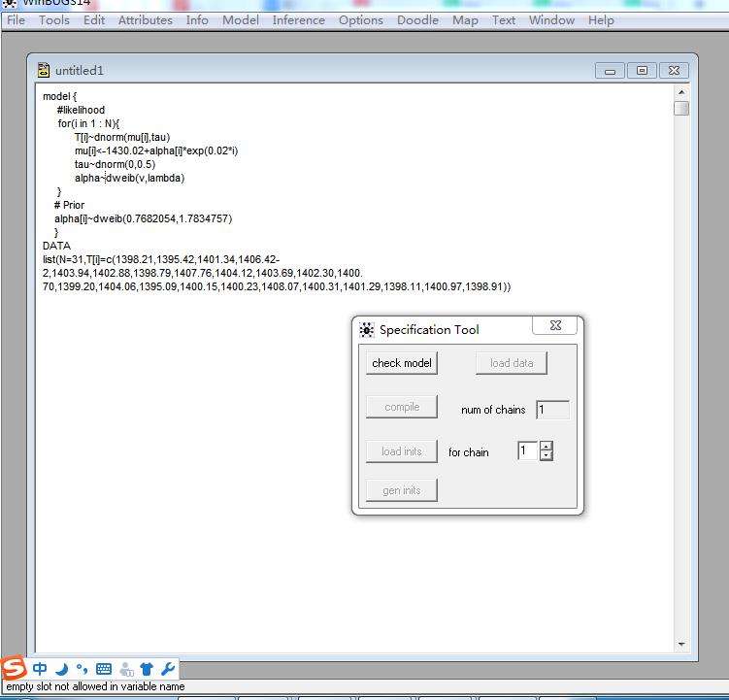Click the 'mu[i]<--1430.02+alpha[i]*exp(0.02*i)' line

pyautogui.click(x=156, y=150)
